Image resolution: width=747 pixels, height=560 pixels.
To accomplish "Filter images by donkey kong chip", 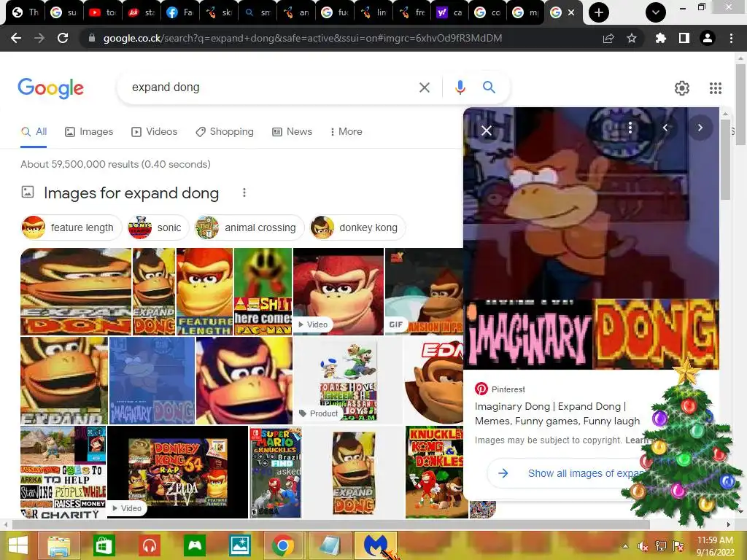I will pyautogui.click(x=357, y=227).
